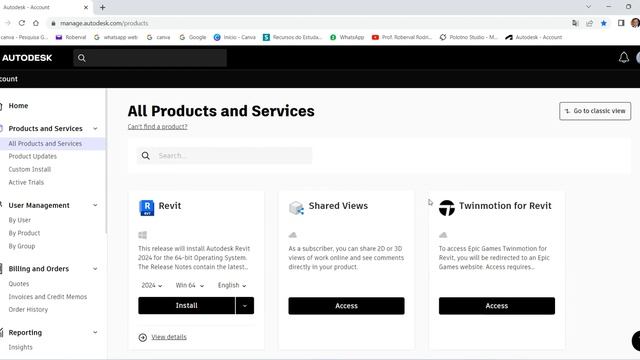This screenshot has width=640, height=360.
Task: Collapse the User Management section
Action: (95, 205)
